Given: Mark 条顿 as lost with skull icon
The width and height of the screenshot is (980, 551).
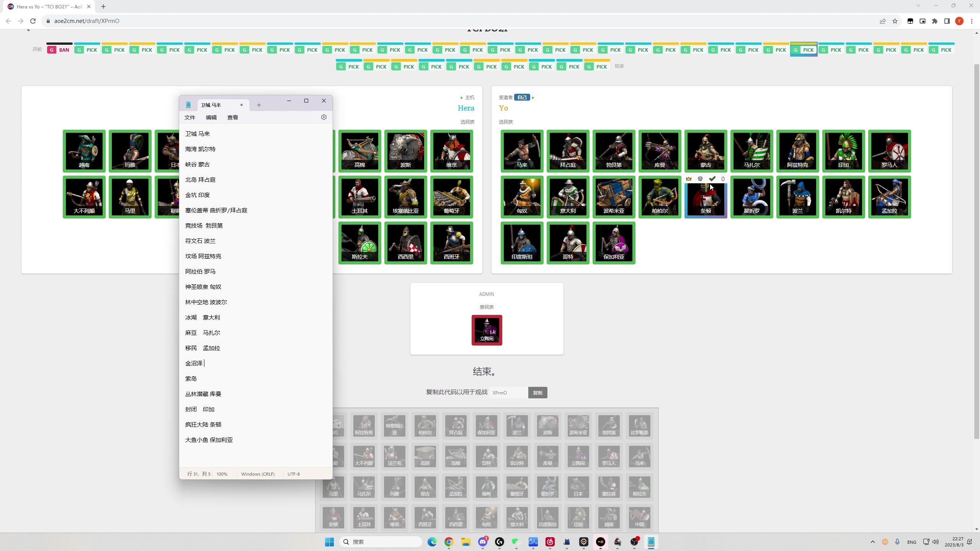Looking at the screenshot, I should (700, 179).
